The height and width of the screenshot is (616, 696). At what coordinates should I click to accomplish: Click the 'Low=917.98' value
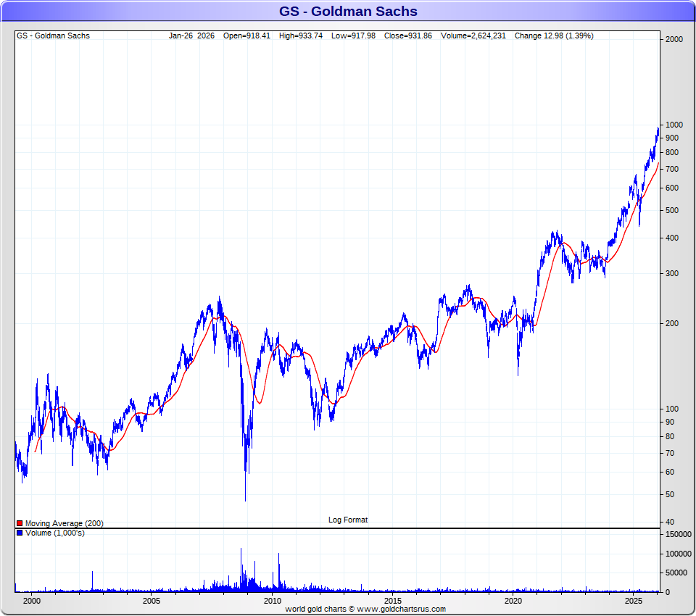(x=353, y=36)
